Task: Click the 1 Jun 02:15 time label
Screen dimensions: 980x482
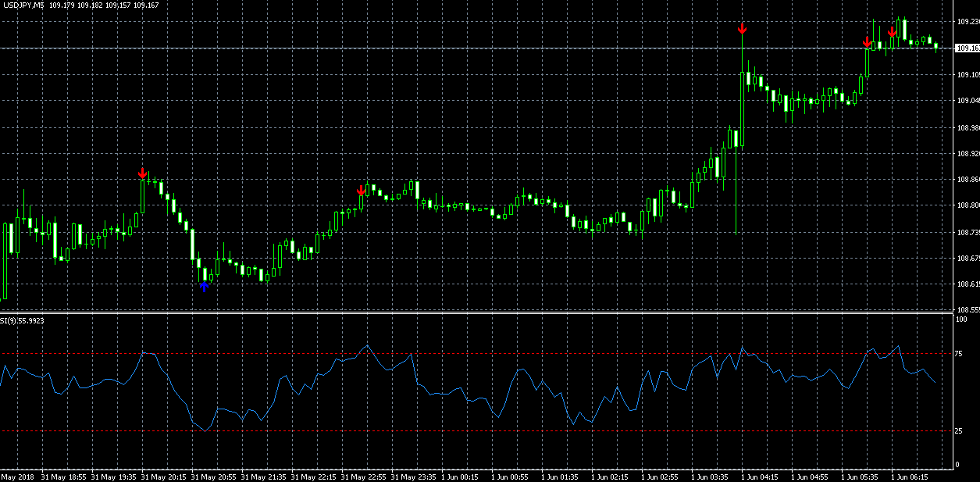Action: point(610,476)
